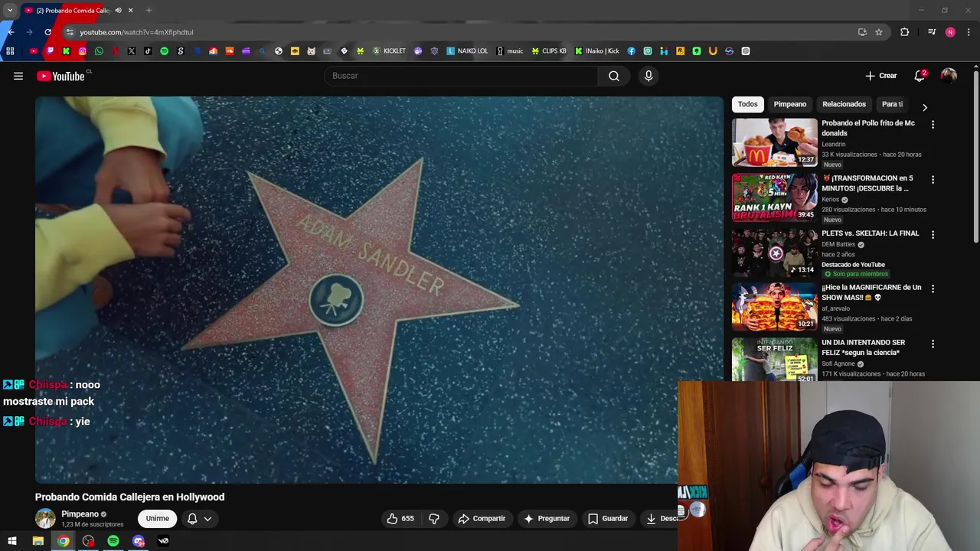Click the search magnifier button

614,76
